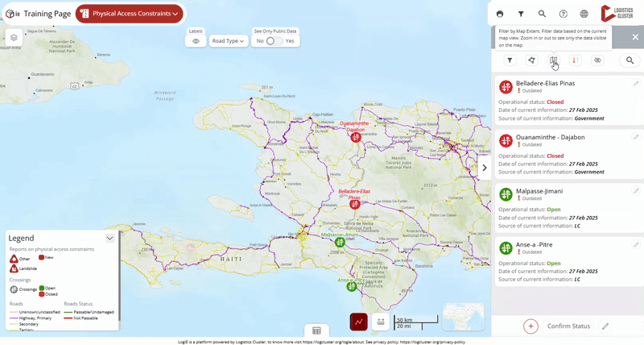The width and height of the screenshot is (644, 345).
Task: Click the list filter funnel button
Action: coord(510,60)
